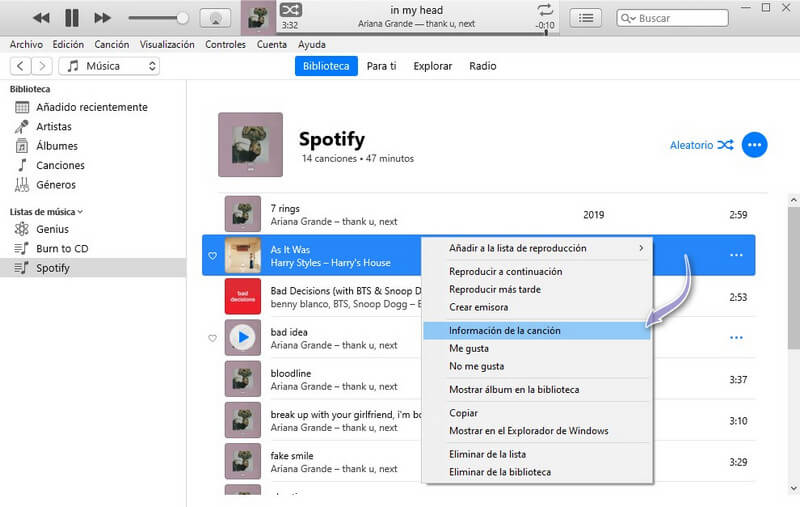Choose Reproducir más tarde
Image resolution: width=800 pixels, height=507 pixels.
pos(537,289)
